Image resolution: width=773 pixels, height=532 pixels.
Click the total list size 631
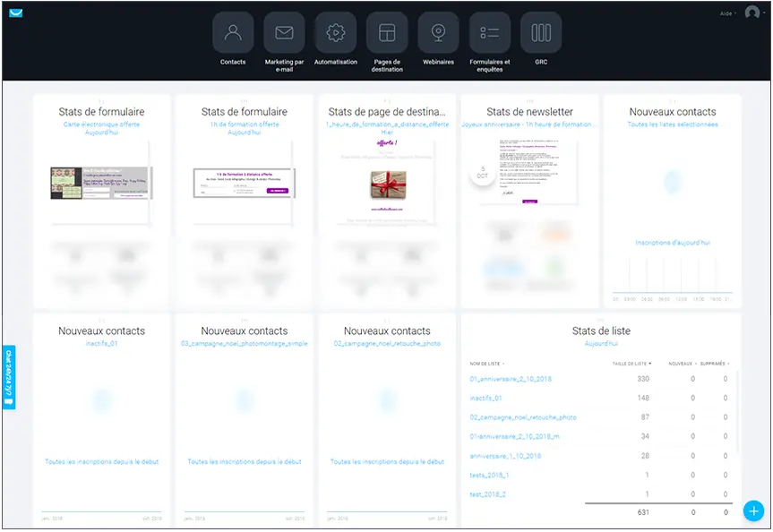[x=643, y=512]
